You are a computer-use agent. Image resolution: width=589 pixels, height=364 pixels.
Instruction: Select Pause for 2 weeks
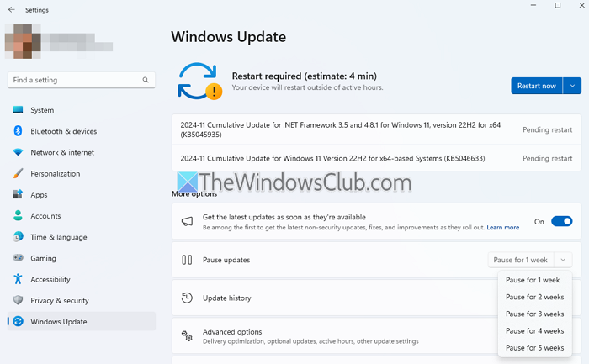click(x=534, y=297)
